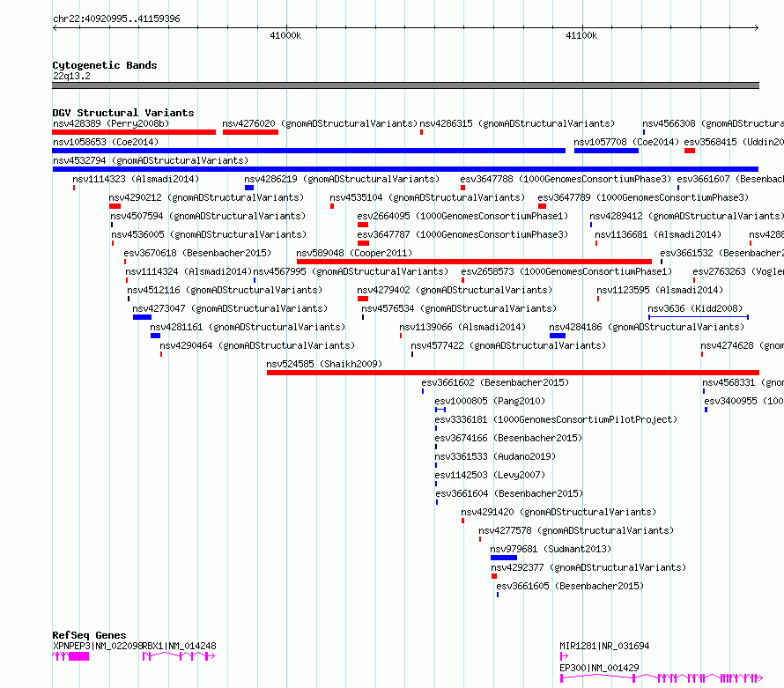Open esv3661605 (Besenbacher2015) label

(570, 586)
